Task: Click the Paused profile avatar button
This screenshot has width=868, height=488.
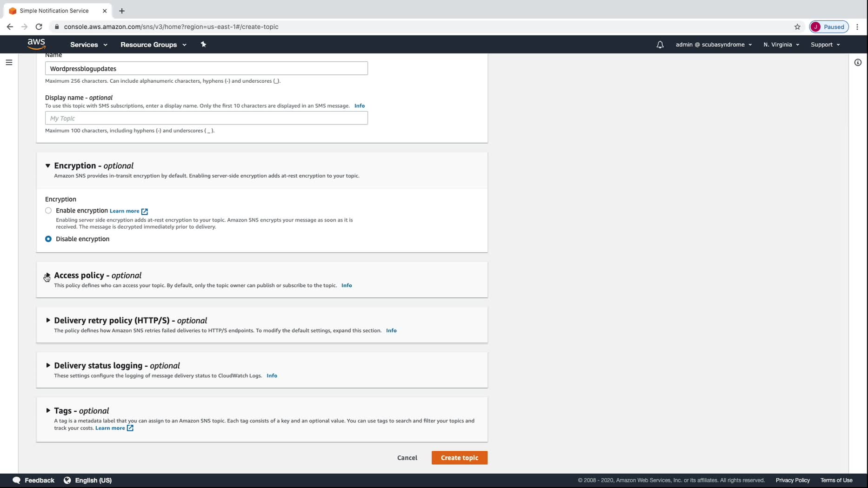Action: (829, 26)
